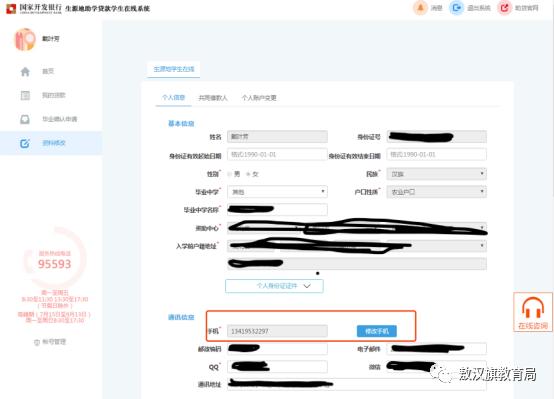Viewport: 554px width, 399px height.
Task: Click the 通讯地址 input field
Action: coord(357,385)
